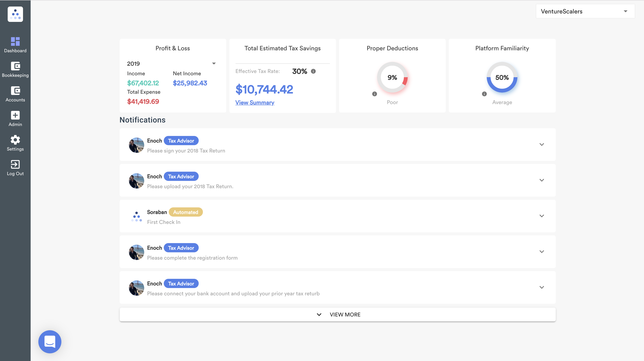Click the Profit & Loss card title

pos(172,48)
